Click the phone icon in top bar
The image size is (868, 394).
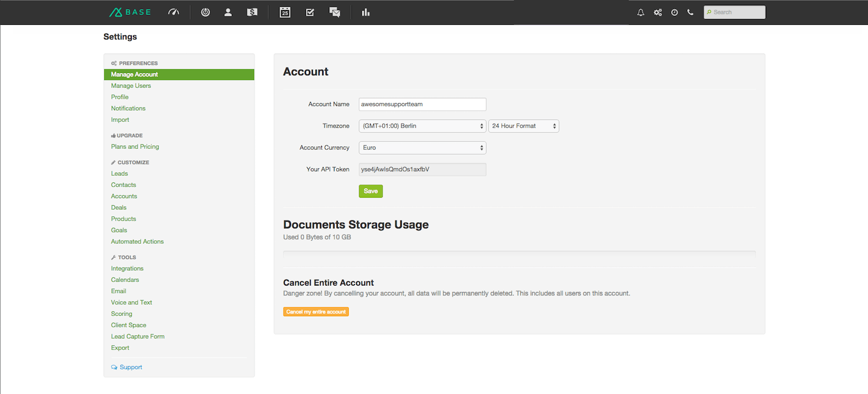[690, 12]
